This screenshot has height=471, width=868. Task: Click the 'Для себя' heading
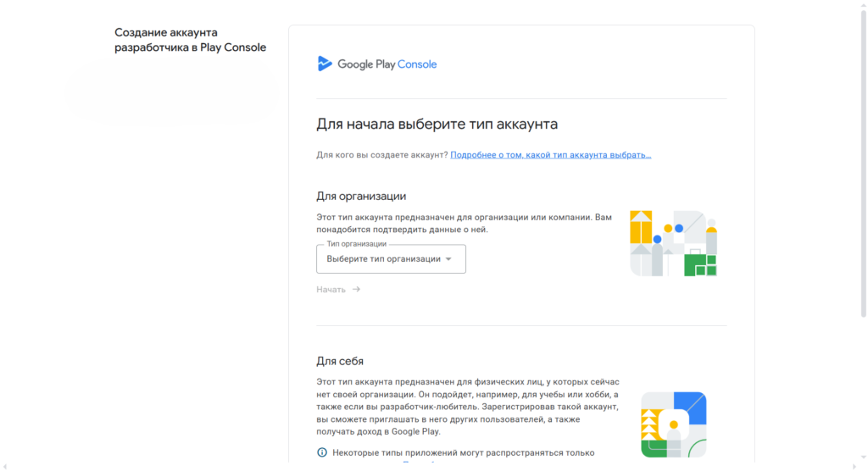point(340,361)
